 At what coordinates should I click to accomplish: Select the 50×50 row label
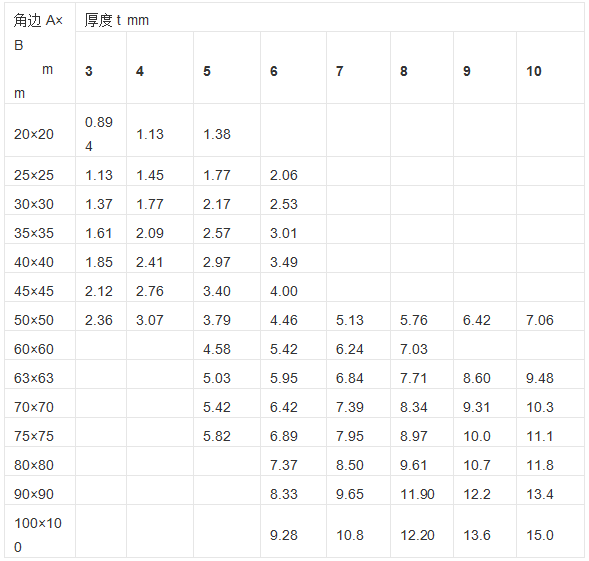point(34,320)
